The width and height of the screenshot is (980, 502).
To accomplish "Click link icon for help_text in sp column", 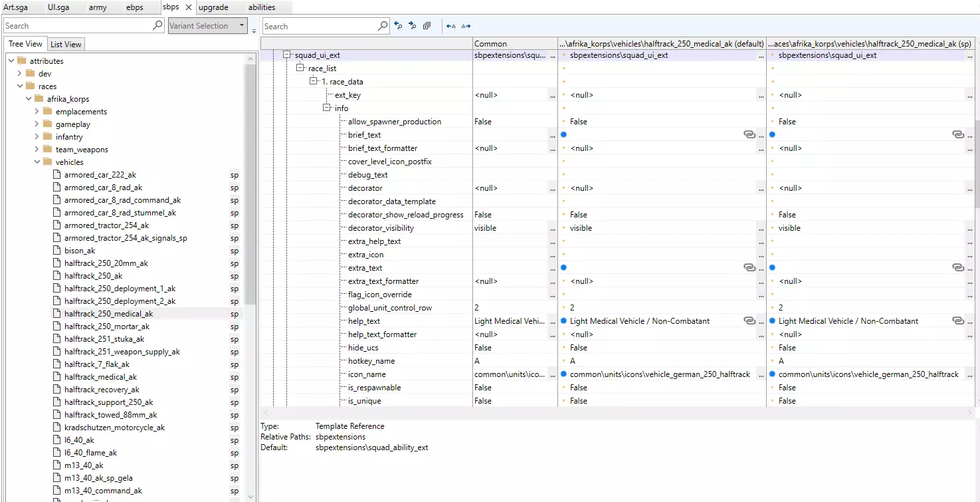I will click(x=957, y=321).
